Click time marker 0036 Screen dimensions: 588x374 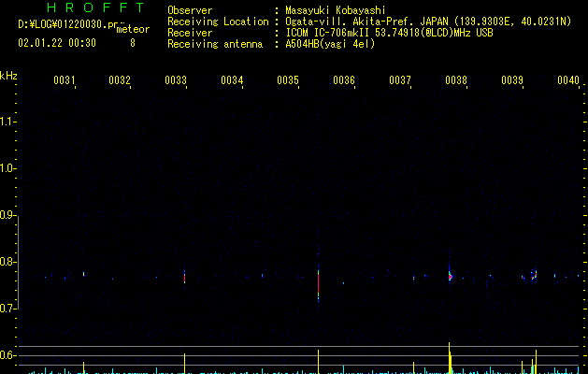tap(344, 79)
